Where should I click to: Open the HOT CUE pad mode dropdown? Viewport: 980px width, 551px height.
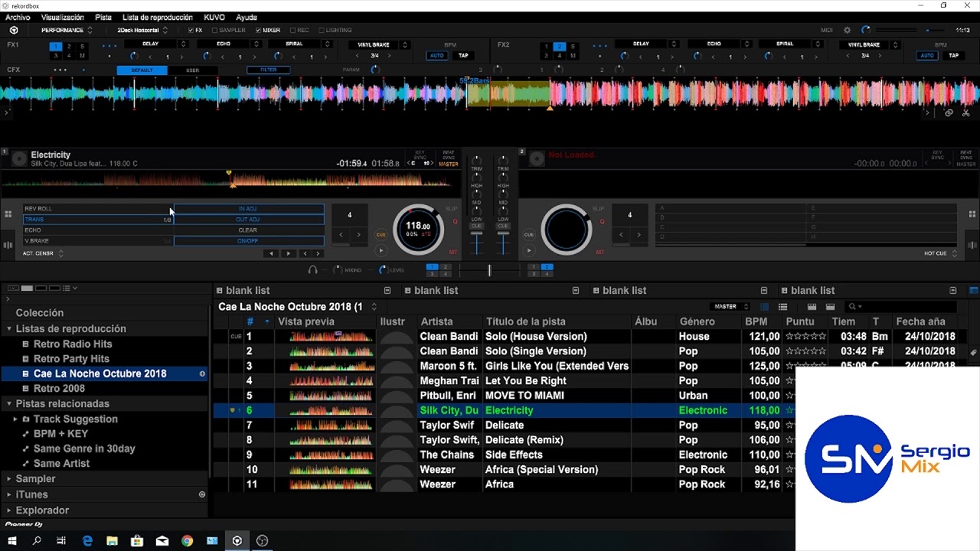coord(939,253)
